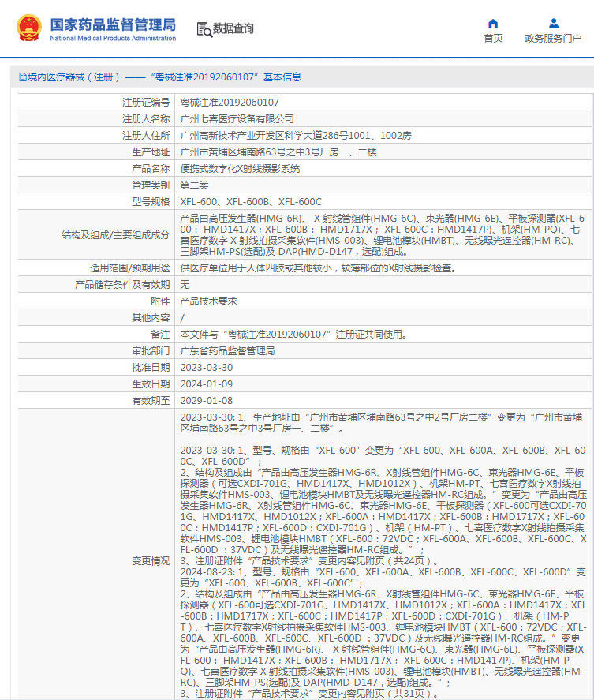Click the 审批部门 label
The image size is (594, 700).
click(x=151, y=351)
